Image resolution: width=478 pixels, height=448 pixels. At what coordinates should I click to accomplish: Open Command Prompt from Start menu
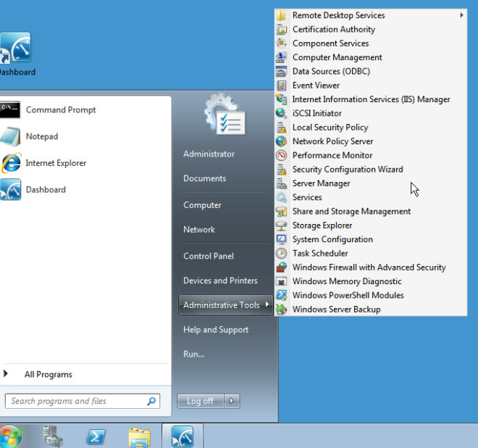(60, 110)
